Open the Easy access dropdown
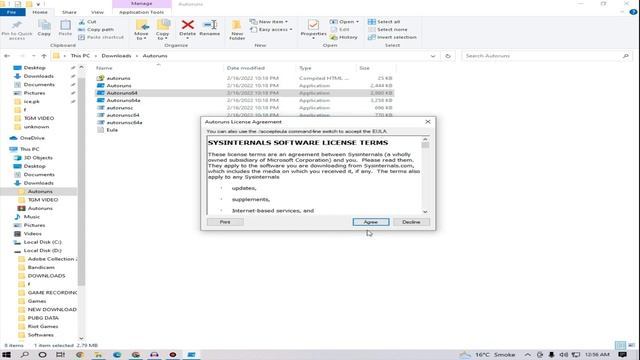Viewport: 640px width, 360px height. tap(271, 29)
